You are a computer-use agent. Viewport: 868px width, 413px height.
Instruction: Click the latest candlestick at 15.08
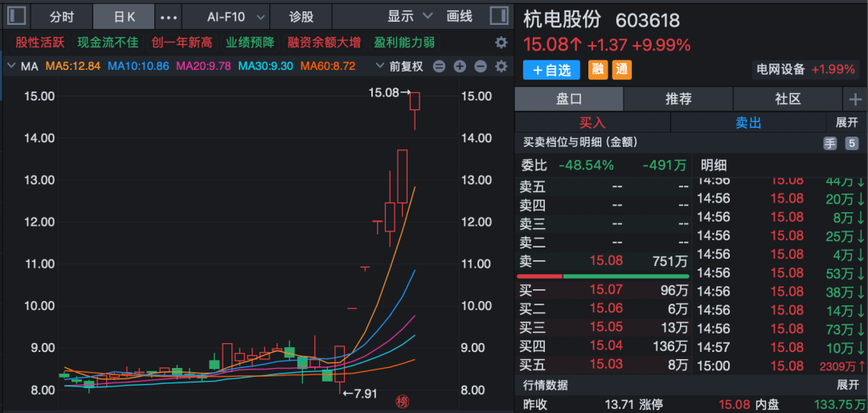[x=416, y=111]
